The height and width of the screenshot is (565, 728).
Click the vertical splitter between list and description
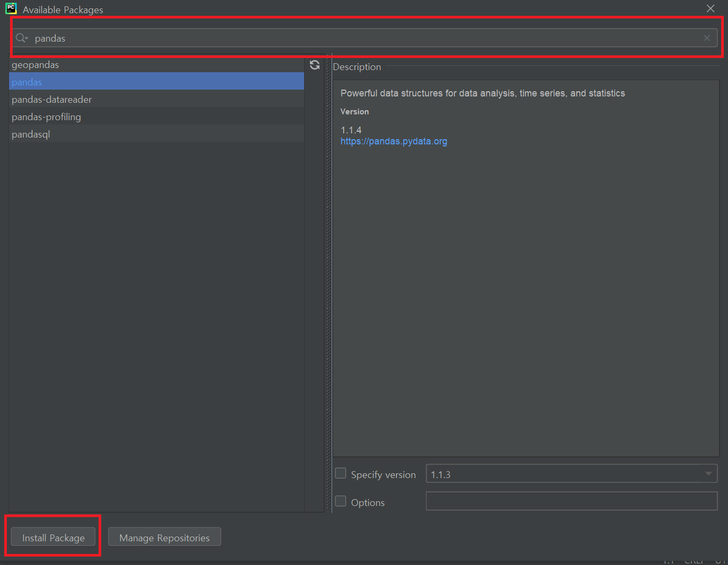click(x=329, y=284)
